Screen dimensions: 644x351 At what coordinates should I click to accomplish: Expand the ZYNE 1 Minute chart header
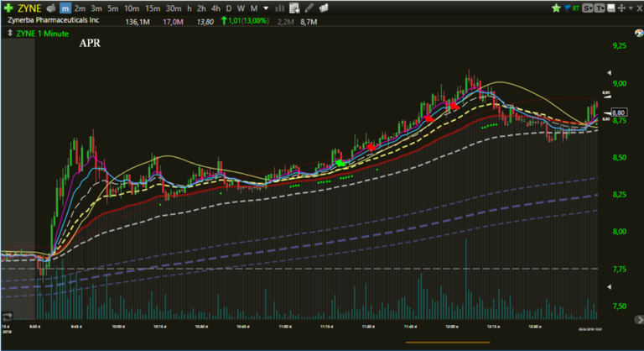tap(9, 34)
